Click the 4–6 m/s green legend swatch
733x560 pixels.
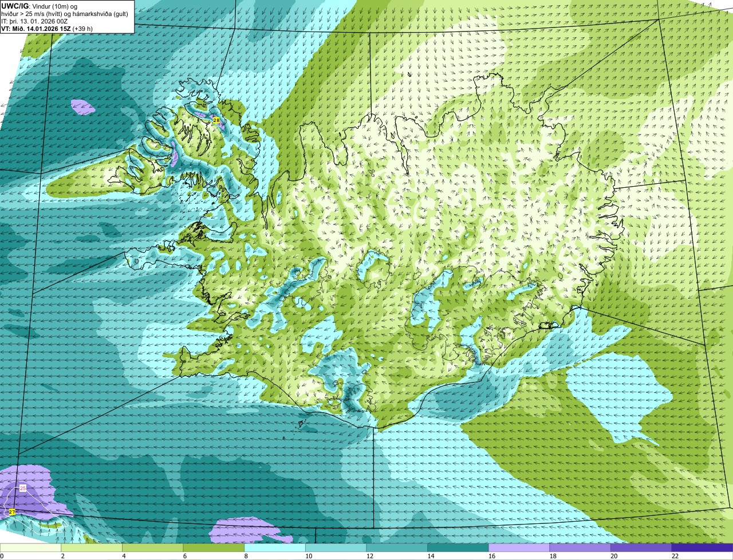click(152, 547)
